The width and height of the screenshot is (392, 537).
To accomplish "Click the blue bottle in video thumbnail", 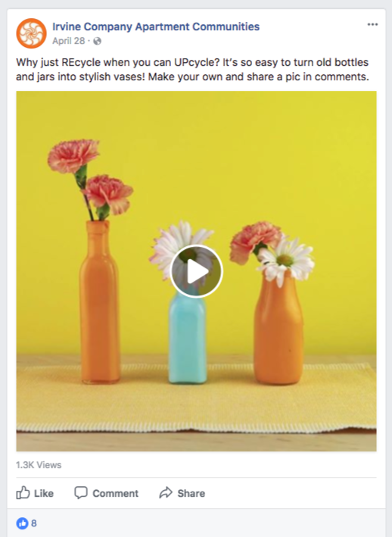I will point(188,337).
